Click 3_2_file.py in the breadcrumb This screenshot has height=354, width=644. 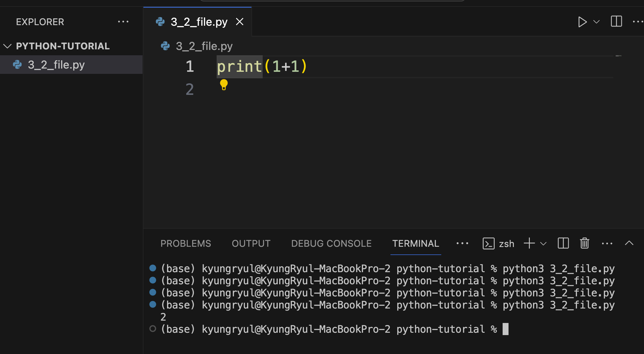tap(204, 46)
